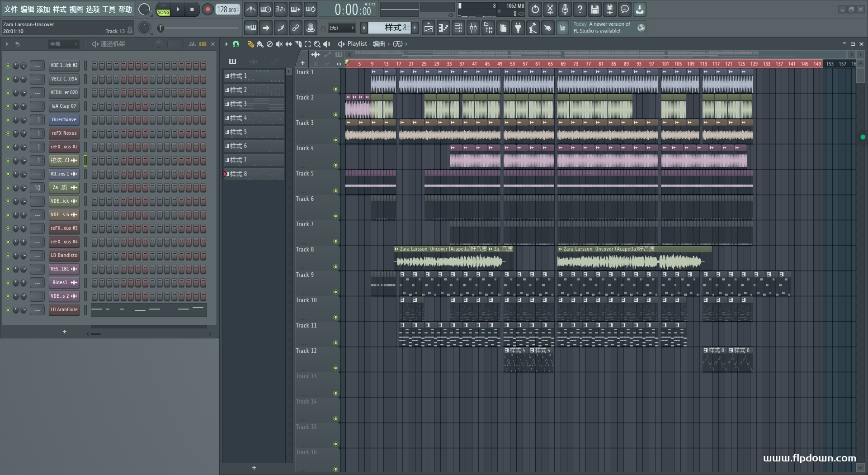The height and width of the screenshot is (475, 868).
Task: Toggle overdub blend recording icon
Action: [x=296, y=9]
